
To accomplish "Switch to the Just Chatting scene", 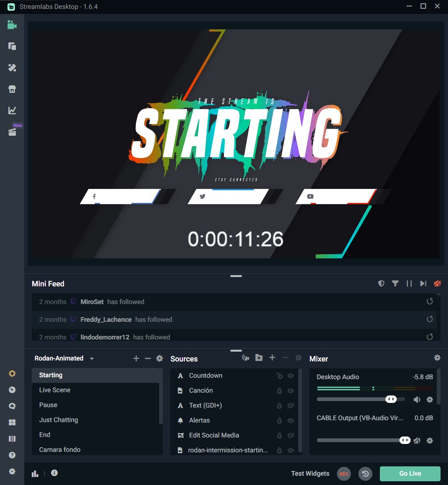I will click(58, 420).
